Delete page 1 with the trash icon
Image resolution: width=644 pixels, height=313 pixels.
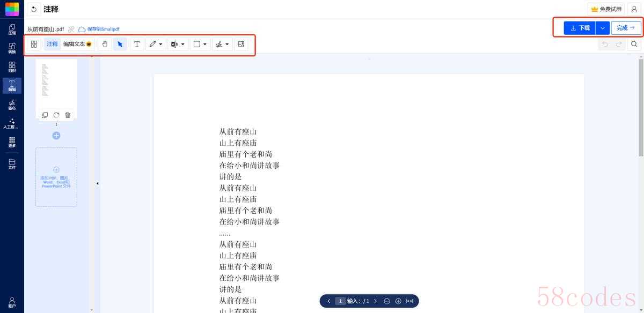(68, 115)
